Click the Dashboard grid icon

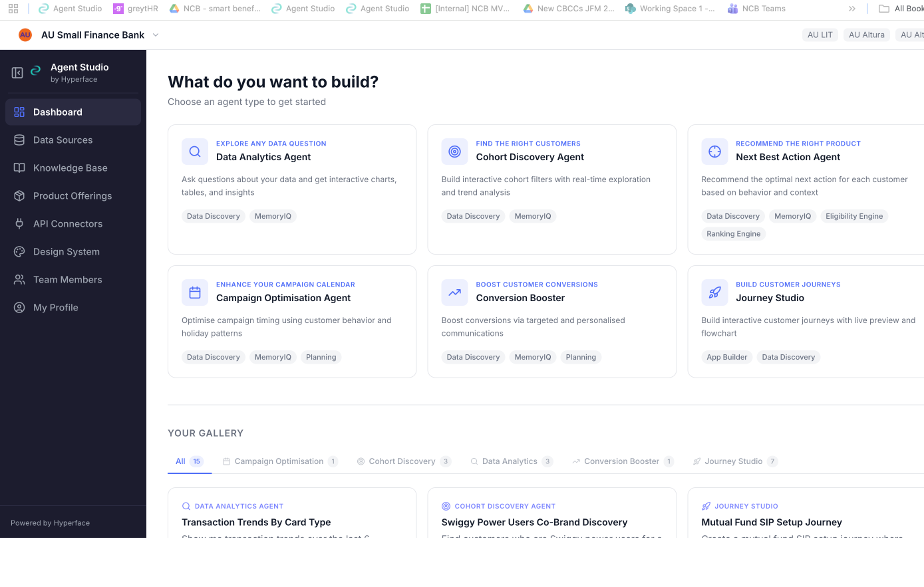tap(19, 112)
